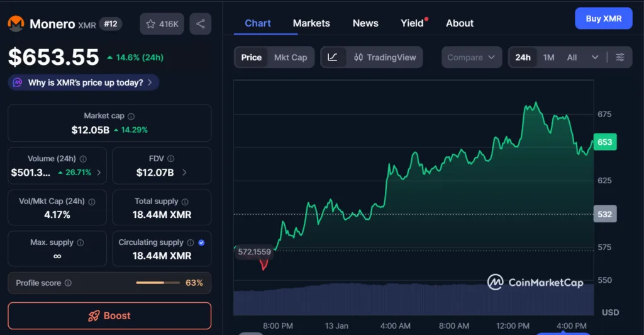Click the Monero logo icon
644x335 pixels.
[x=16, y=24]
